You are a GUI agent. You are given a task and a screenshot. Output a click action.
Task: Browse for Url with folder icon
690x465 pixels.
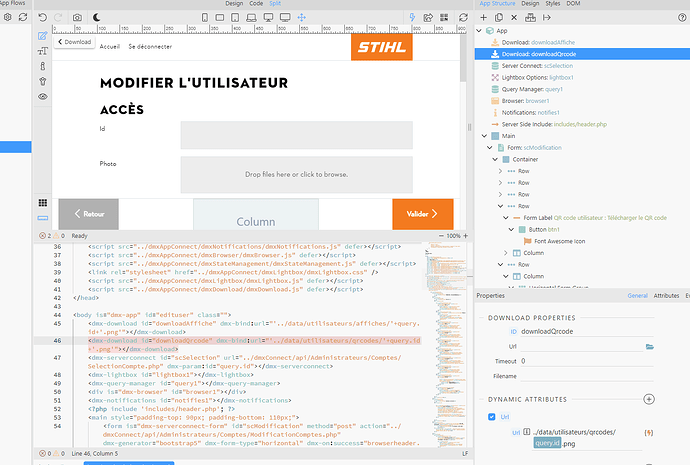650,347
